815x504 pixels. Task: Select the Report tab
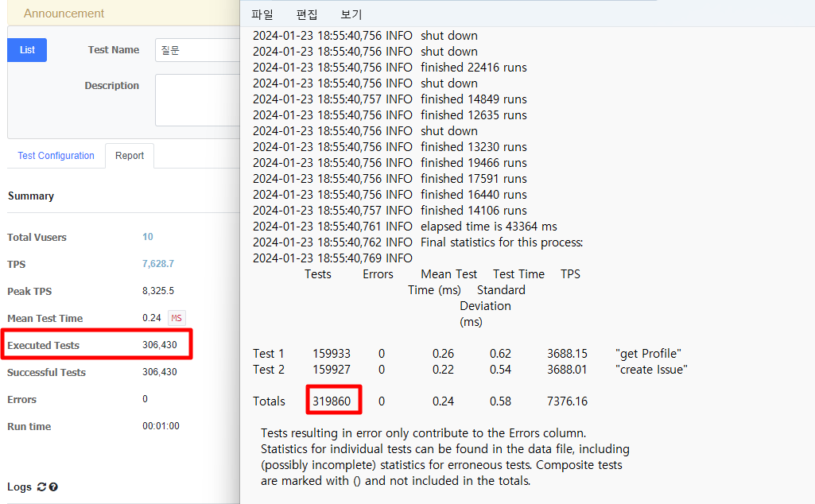pos(130,156)
